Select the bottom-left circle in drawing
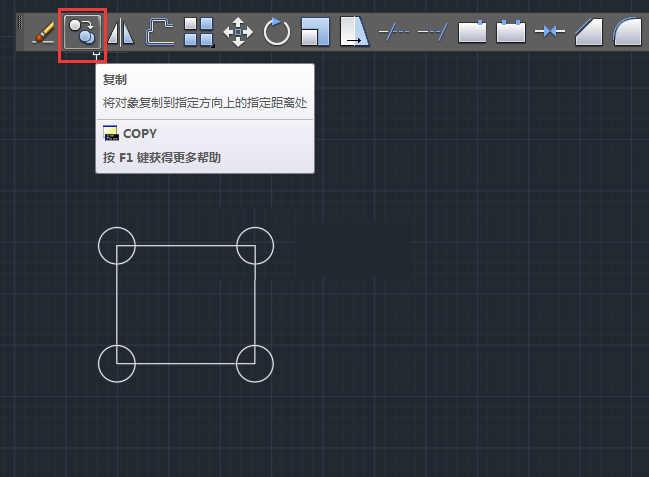This screenshot has width=649, height=477. click(x=117, y=364)
